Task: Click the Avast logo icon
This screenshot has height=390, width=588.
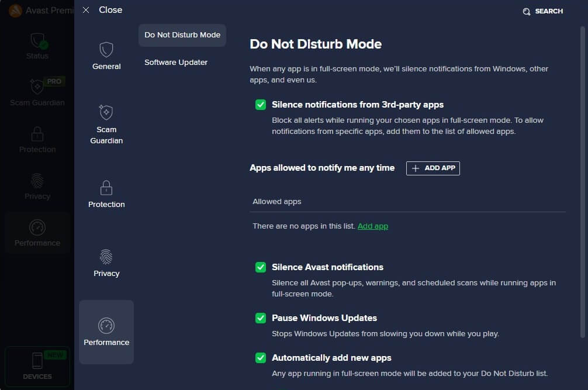Action: tap(15, 11)
